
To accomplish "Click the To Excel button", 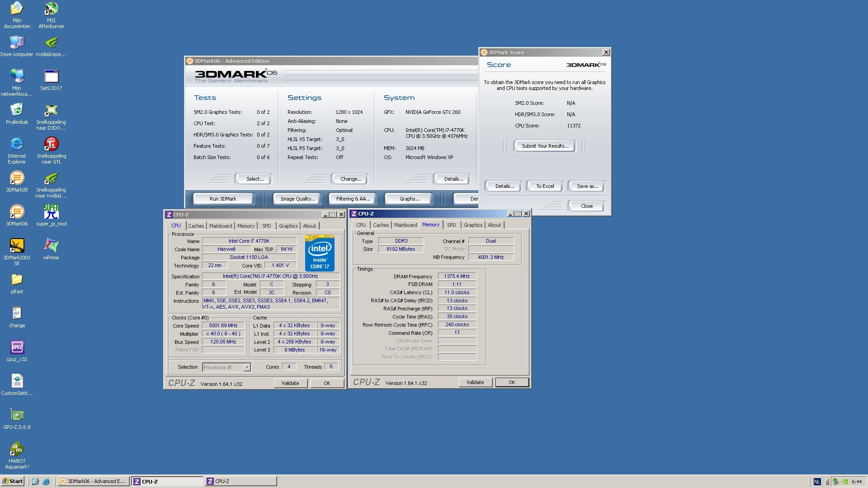I will [545, 186].
